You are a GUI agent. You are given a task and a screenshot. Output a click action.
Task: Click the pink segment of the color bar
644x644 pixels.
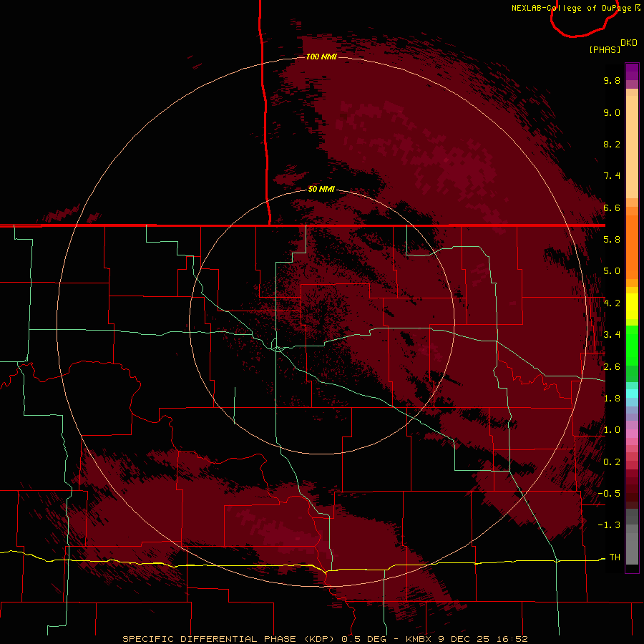point(632,434)
